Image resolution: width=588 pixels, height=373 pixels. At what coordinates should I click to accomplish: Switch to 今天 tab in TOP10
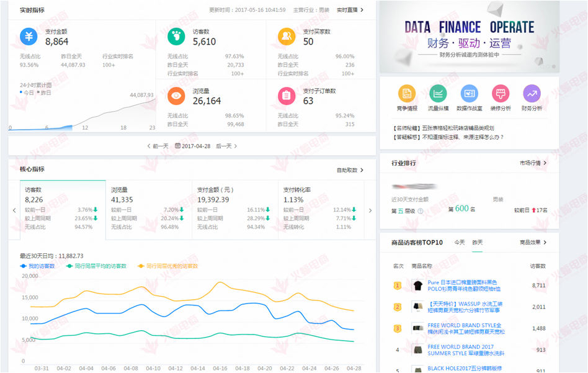point(459,242)
